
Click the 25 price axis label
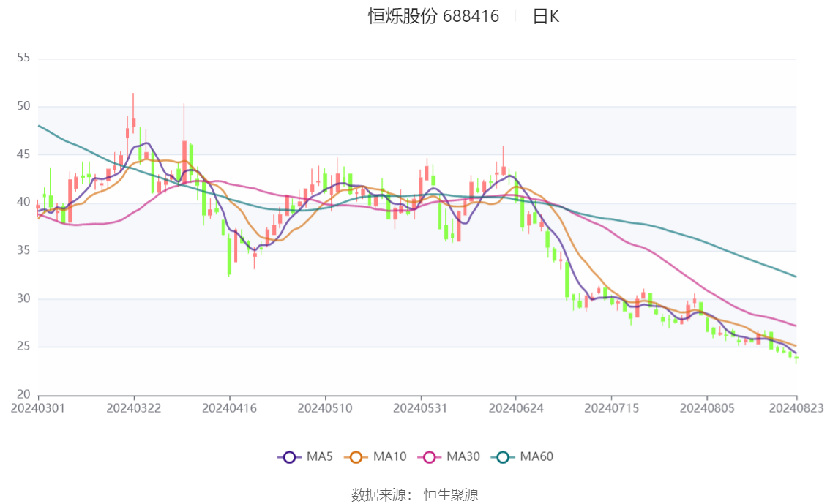(23, 347)
